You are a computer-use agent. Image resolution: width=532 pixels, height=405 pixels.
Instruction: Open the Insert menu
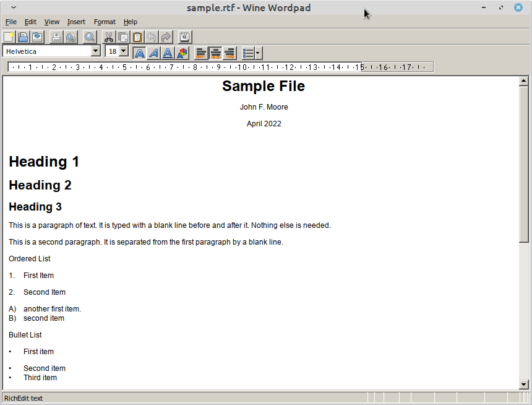point(76,22)
